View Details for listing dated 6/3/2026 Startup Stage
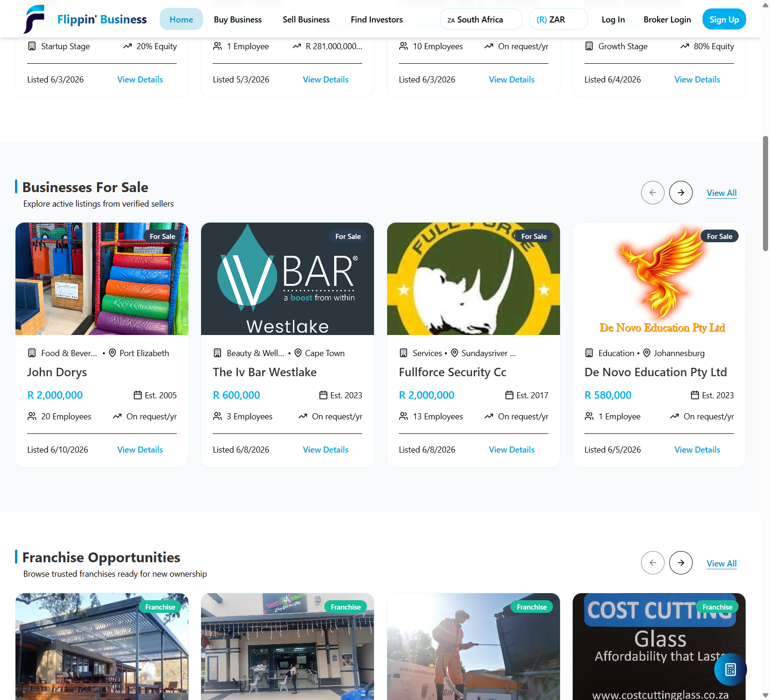 [140, 79]
